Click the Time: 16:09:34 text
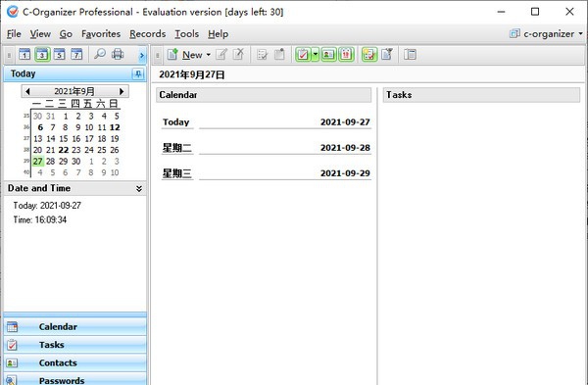 click(40, 219)
